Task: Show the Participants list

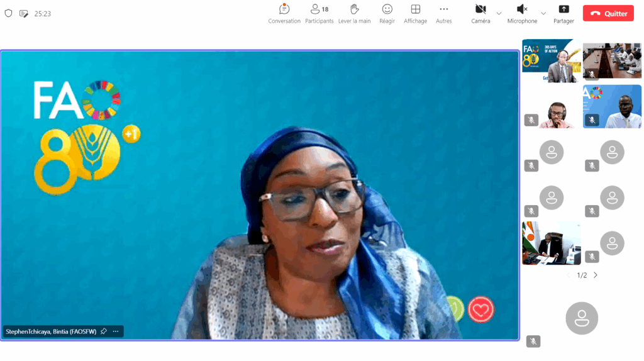Action: coord(319,13)
